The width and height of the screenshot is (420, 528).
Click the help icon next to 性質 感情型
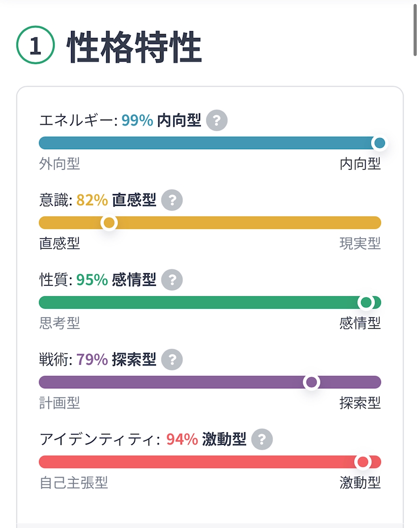pos(172,280)
